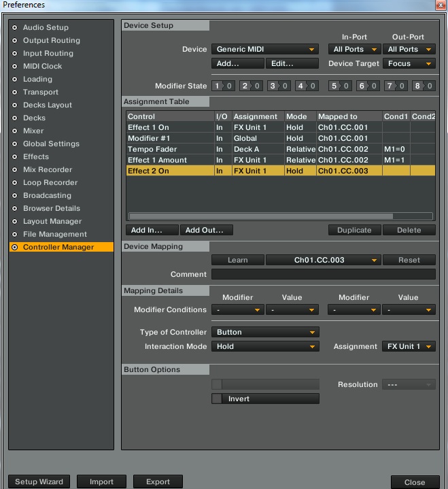Click the Mode column header
This screenshot has height=489, width=448.
[300, 116]
